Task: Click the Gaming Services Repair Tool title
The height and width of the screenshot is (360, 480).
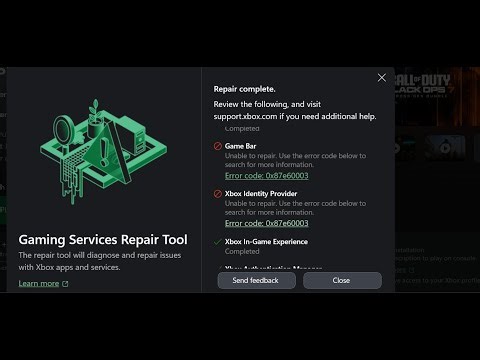Action: pos(103,240)
